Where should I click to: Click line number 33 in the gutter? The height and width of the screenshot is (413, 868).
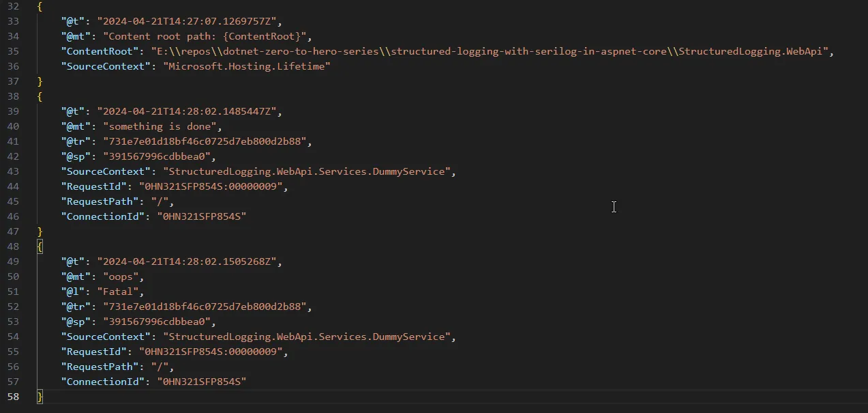coord(12,21)
